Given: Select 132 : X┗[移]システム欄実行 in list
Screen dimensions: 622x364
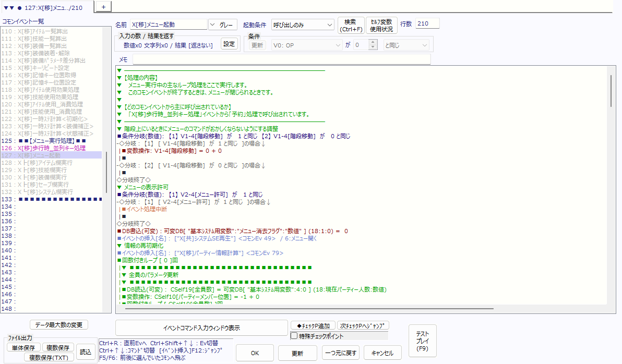Looking at the screenshot, I should [51, 192].
